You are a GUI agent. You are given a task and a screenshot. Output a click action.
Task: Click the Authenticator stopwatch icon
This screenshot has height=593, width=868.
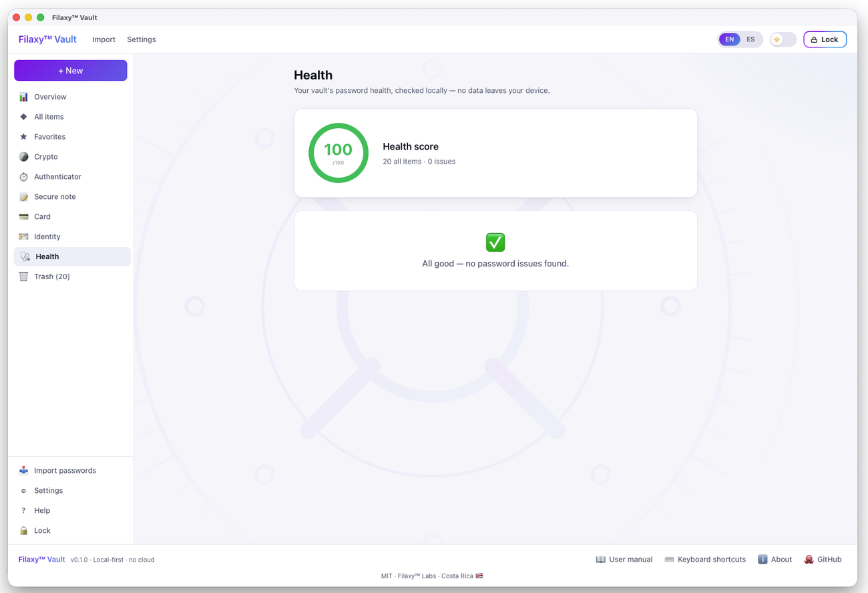click(x=23, y=177)
